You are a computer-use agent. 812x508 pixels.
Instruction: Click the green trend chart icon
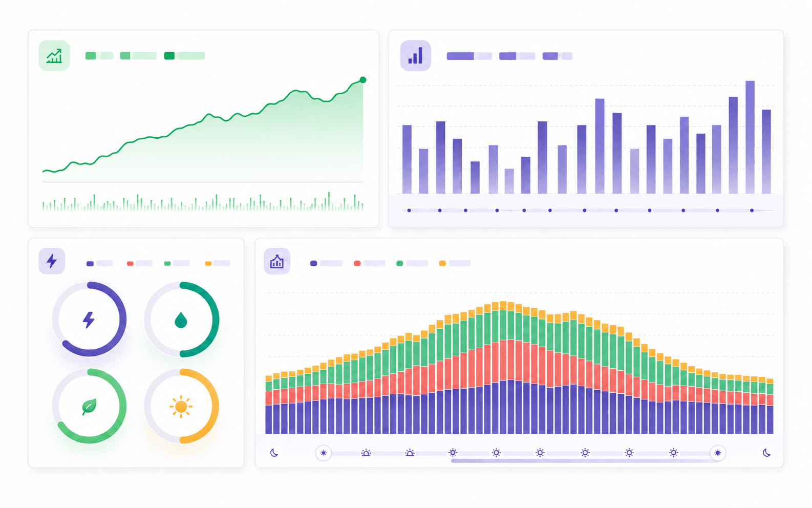point(54,55)
